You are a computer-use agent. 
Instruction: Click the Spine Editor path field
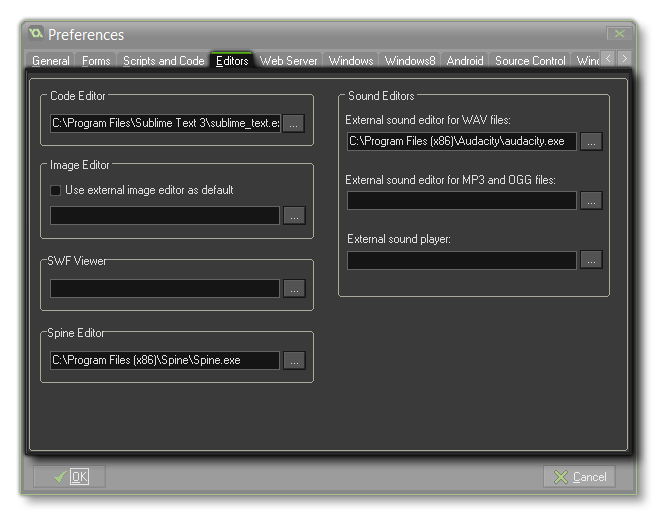pyautogui.click(x=165, y=361)
